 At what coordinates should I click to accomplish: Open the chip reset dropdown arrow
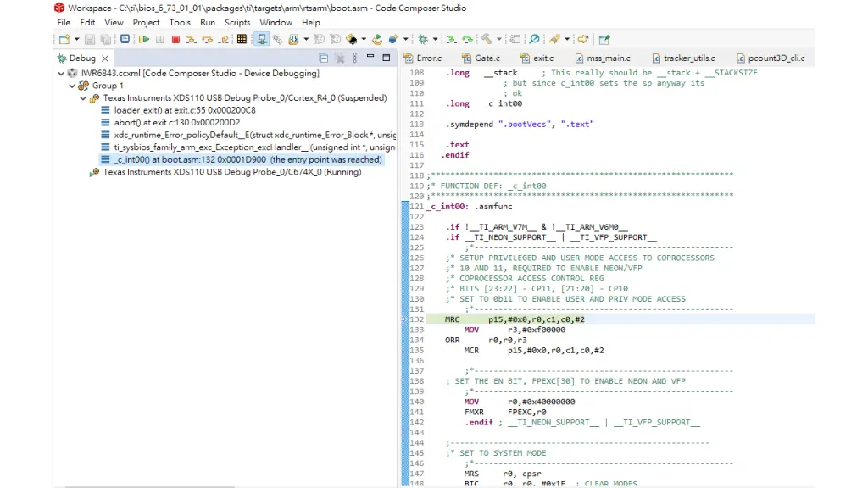(364, 39)
